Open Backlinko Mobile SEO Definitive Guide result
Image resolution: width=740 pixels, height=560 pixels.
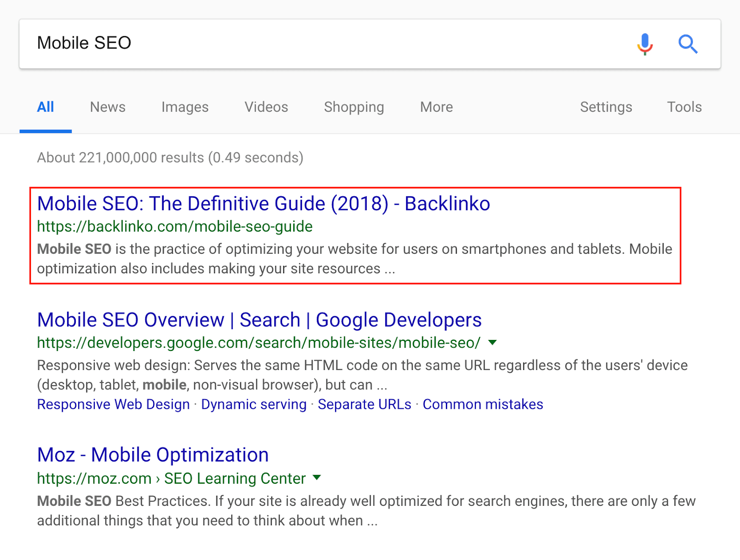(x=263, y=204)
